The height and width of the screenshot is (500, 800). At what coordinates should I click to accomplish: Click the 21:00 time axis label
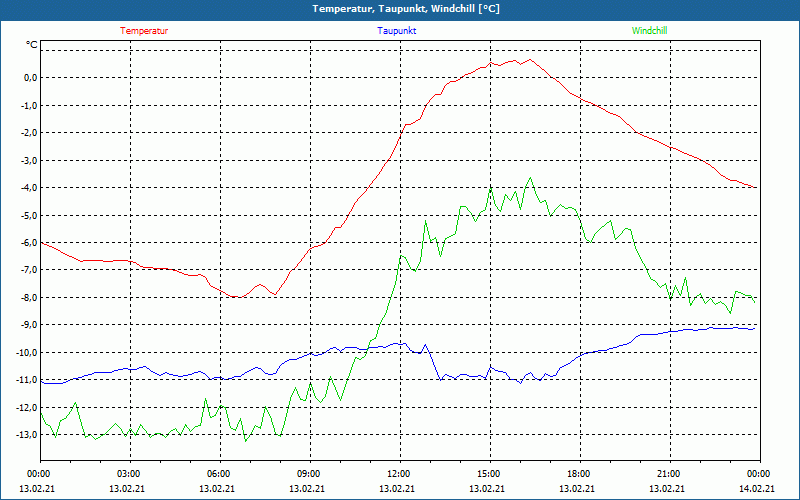pyautogui.click(x=668, y=474)
